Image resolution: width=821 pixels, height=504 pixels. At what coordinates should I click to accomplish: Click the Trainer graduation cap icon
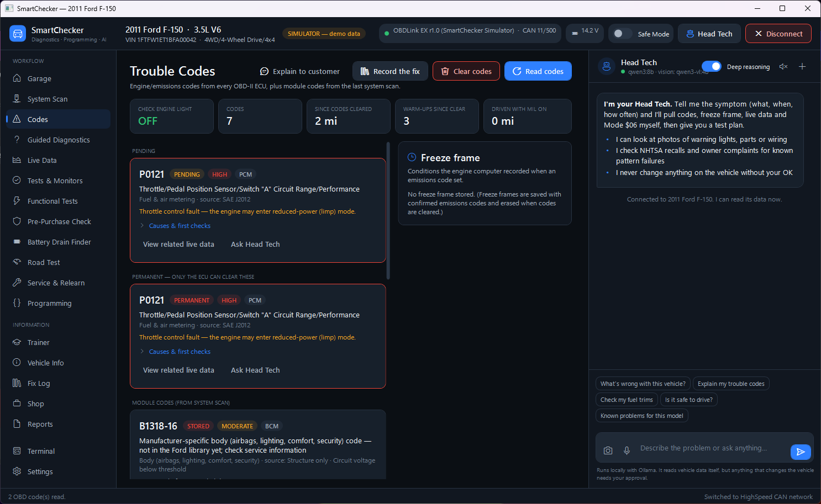[x=17, y=342]
